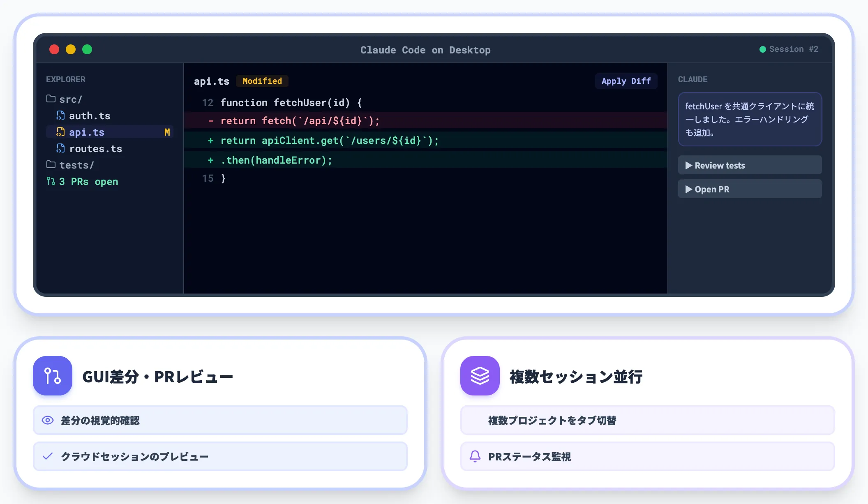Click the red close window dot
Viewport: 868px width, 504px height.
point(54,49)
